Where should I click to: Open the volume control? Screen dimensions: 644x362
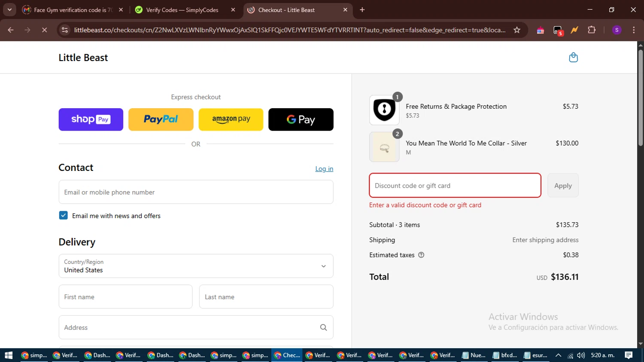click(x=581, y=355)
